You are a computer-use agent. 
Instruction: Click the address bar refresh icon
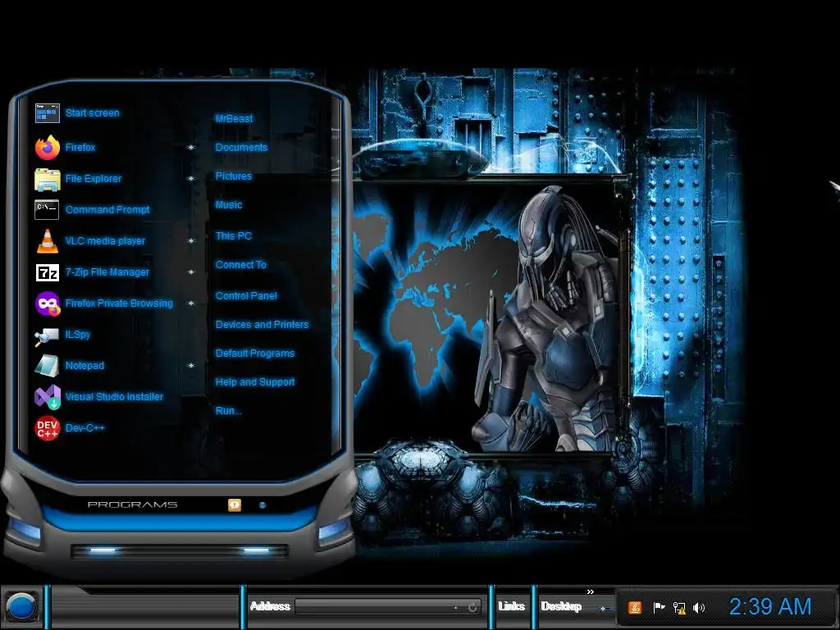click(472, 607)
